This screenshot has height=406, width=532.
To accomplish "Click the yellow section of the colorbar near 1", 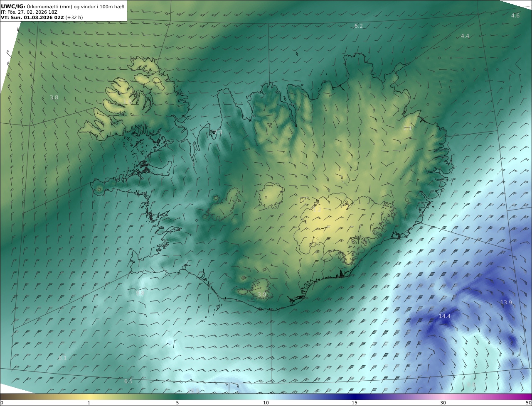I will tap(89, 396).
